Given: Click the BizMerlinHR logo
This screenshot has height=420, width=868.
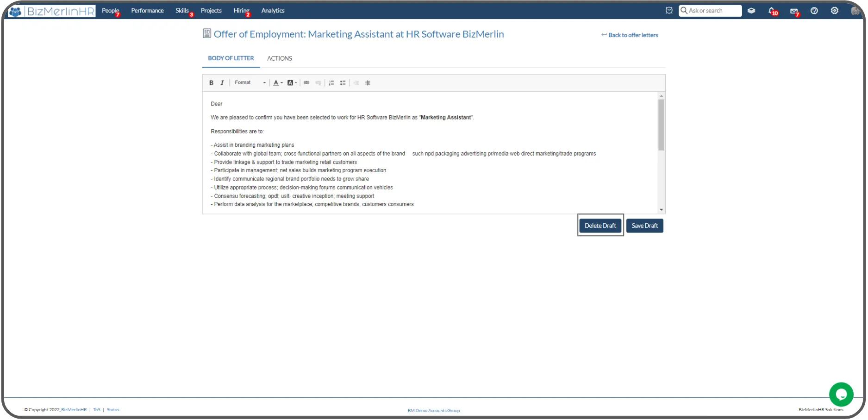Looking at the screenshot, I should pyautogui.click(x=52, y=11).
